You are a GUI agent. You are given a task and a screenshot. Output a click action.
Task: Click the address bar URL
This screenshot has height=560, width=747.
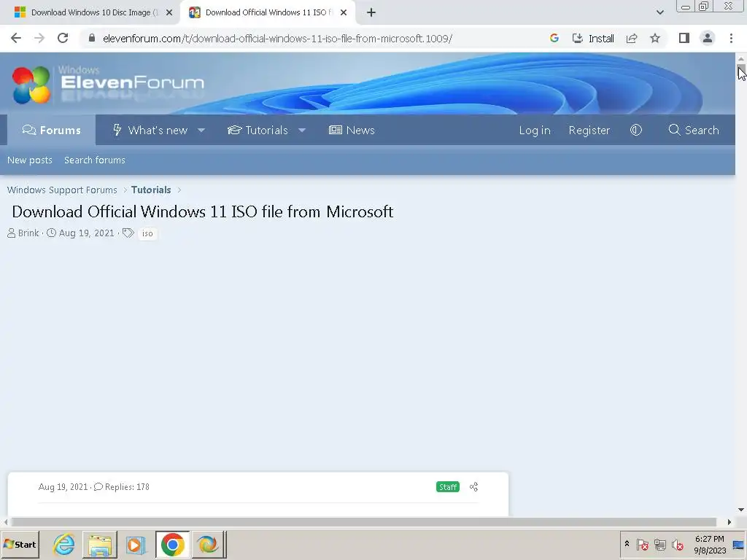[277, 38]
